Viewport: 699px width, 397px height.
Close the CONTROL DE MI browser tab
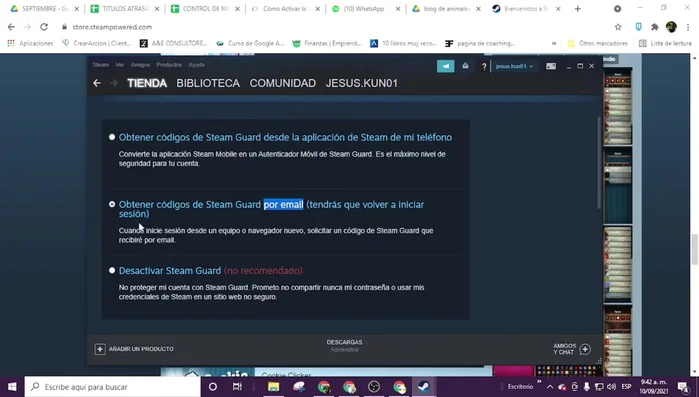237,9
